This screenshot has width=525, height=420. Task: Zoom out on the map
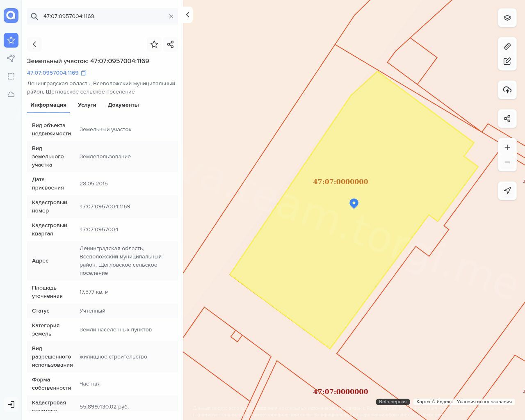click(x=507, y=162)
